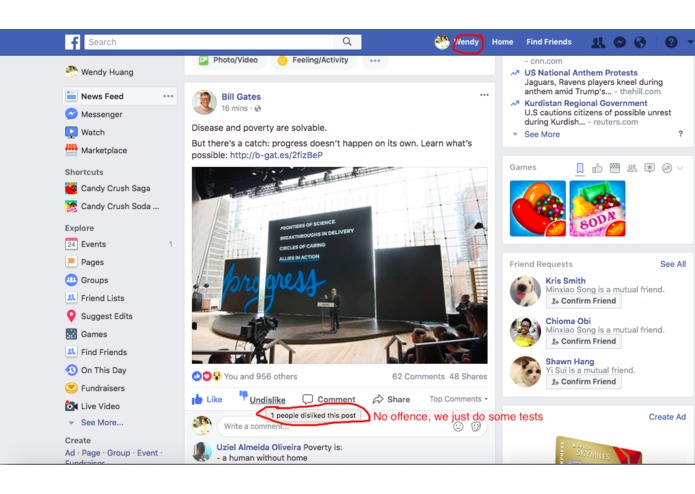This screenshot has height=494, width=695.
Task: Click Photo/Video composer button
Action: coord(229,60)
